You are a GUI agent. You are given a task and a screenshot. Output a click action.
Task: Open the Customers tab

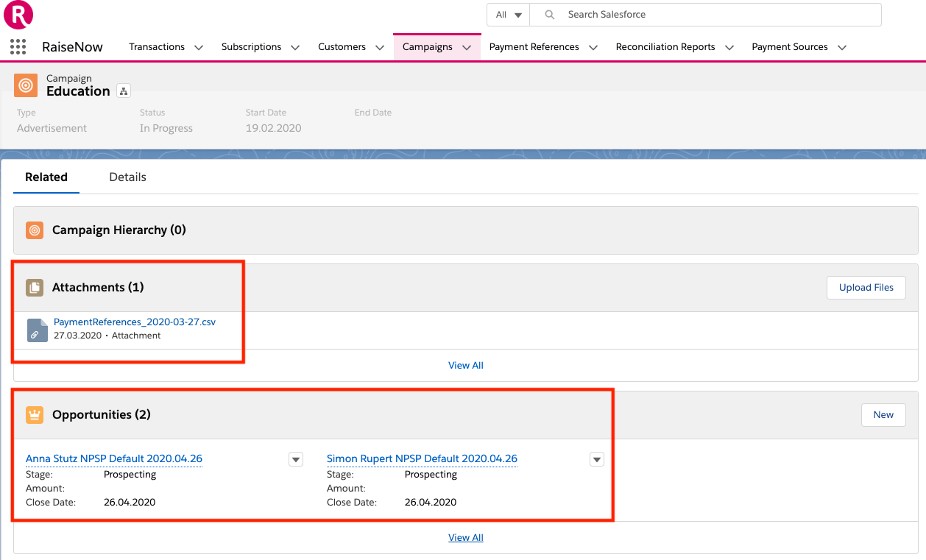[342, 47]
